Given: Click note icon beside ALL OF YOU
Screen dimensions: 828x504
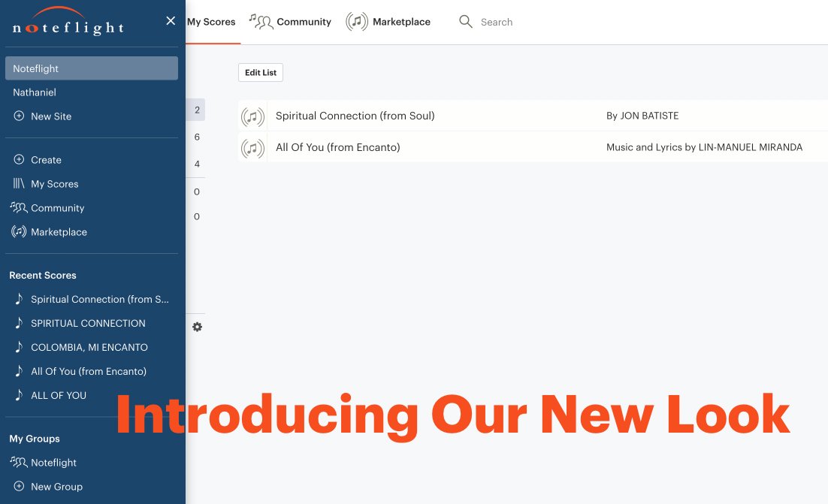Looking at the screenshot, I should (x=19, y=395).
